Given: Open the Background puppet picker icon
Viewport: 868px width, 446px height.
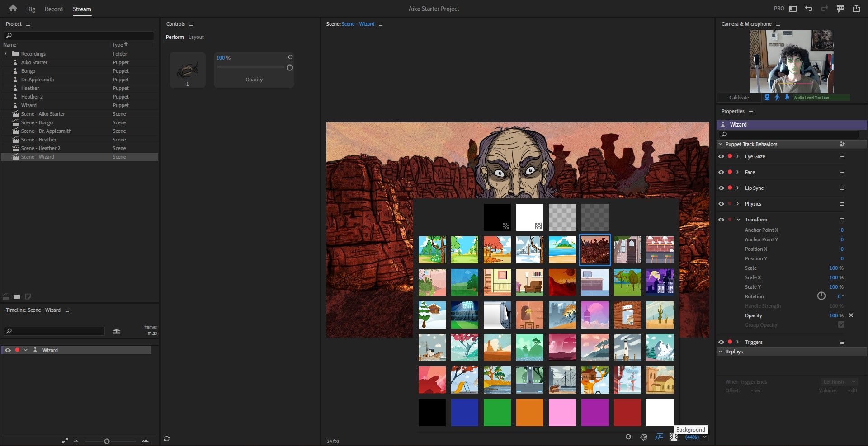Looking at the screenshot, I should point(674,437).
